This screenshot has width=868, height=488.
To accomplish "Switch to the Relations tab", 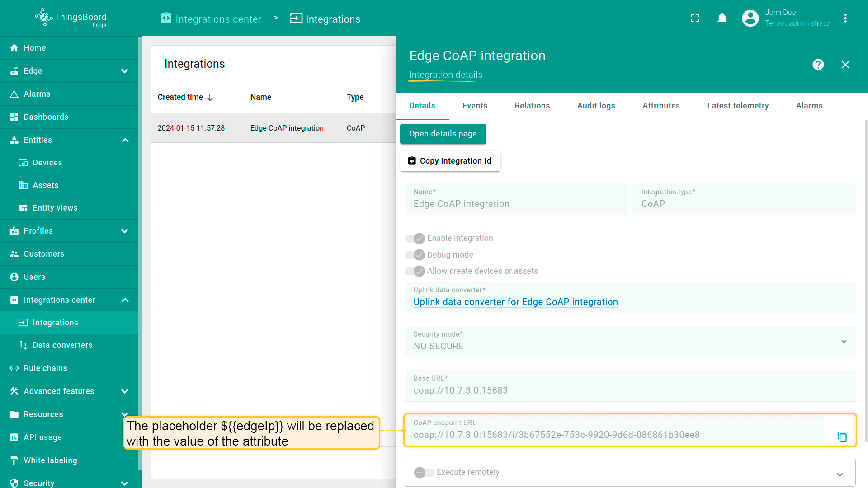I will click(532, 106).
